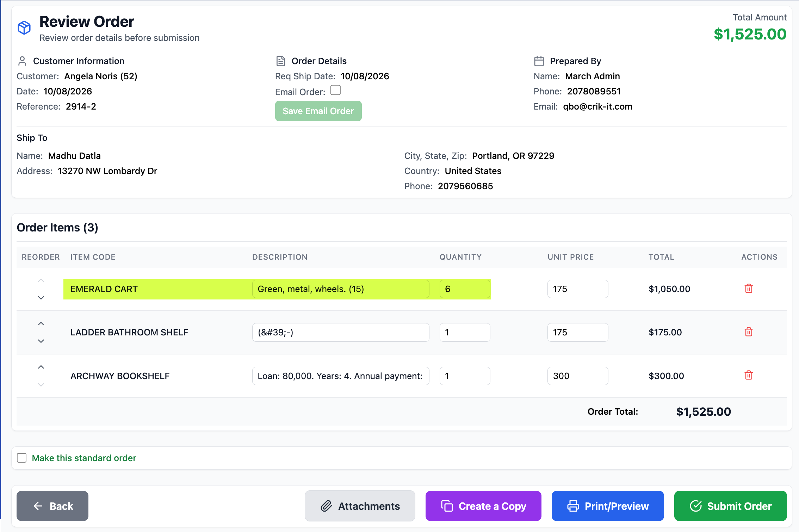Move ARCHWAY BOOKSHELF up with chevron

pos(41,367)
